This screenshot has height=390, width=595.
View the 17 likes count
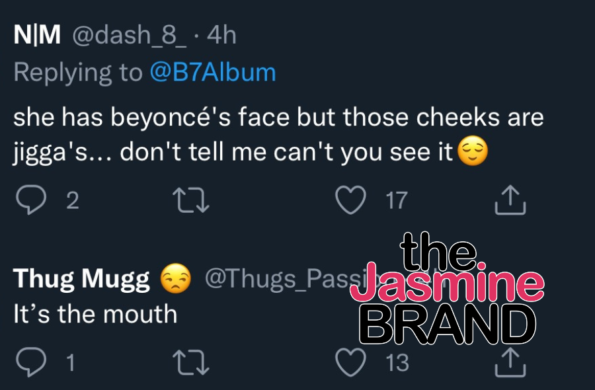pos(397,200)
